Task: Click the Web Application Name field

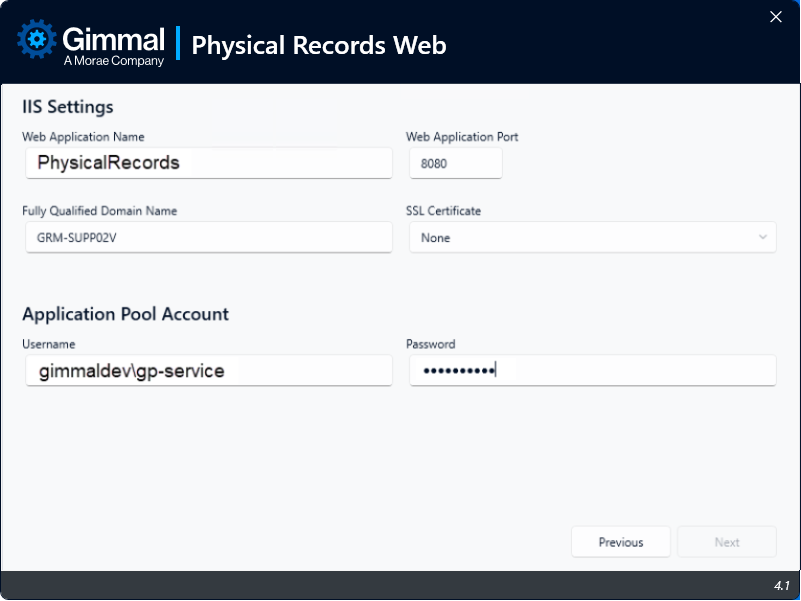Action: 208,162
